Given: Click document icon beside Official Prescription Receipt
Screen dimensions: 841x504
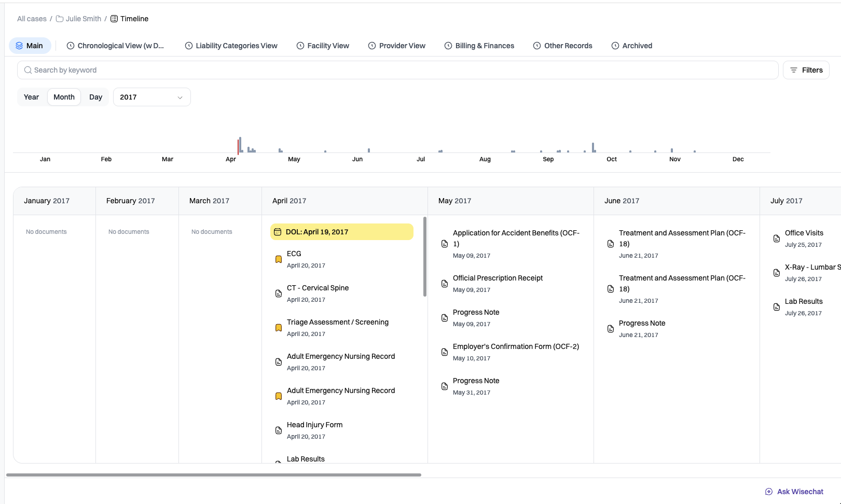Looking at the screenshot, I should click(x=445, y=284).
